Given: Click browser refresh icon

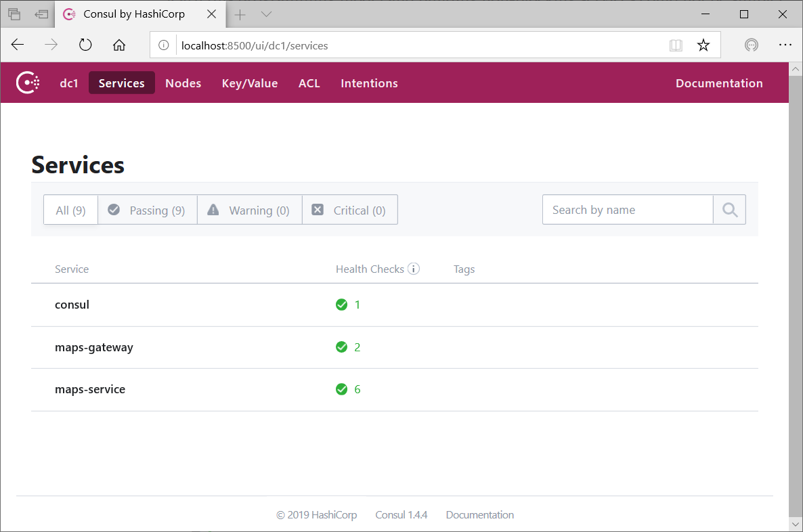Looking at the screenshot, I should click(x=85, y=45).
